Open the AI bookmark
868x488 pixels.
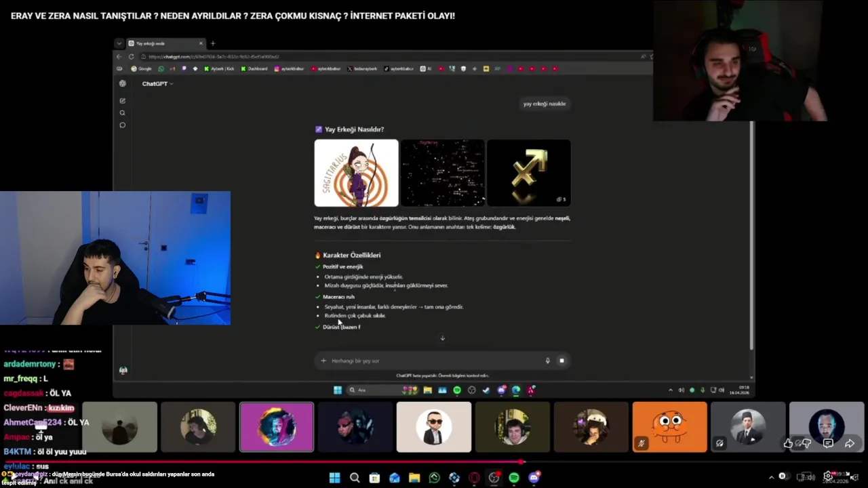(426, 68)
